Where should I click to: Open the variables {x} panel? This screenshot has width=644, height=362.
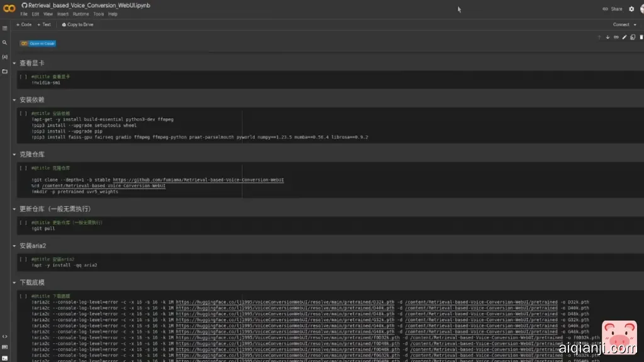tap(5, 57)
